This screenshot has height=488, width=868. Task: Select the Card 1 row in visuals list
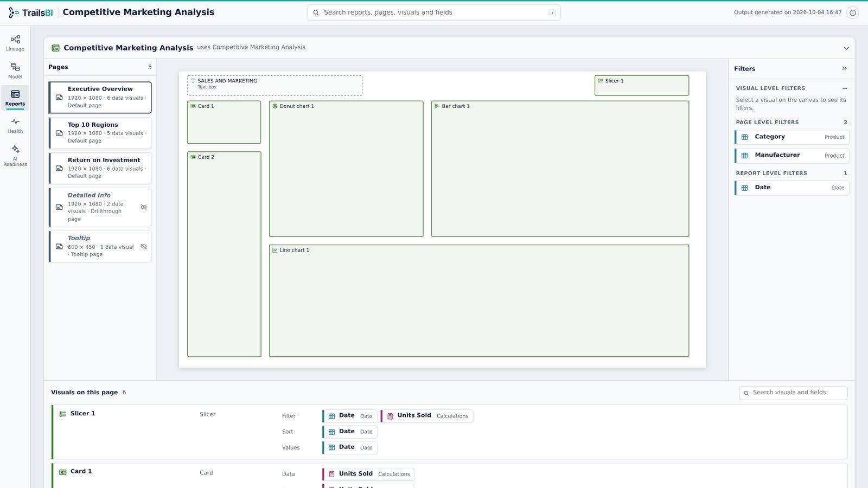(x=449, y=476)
